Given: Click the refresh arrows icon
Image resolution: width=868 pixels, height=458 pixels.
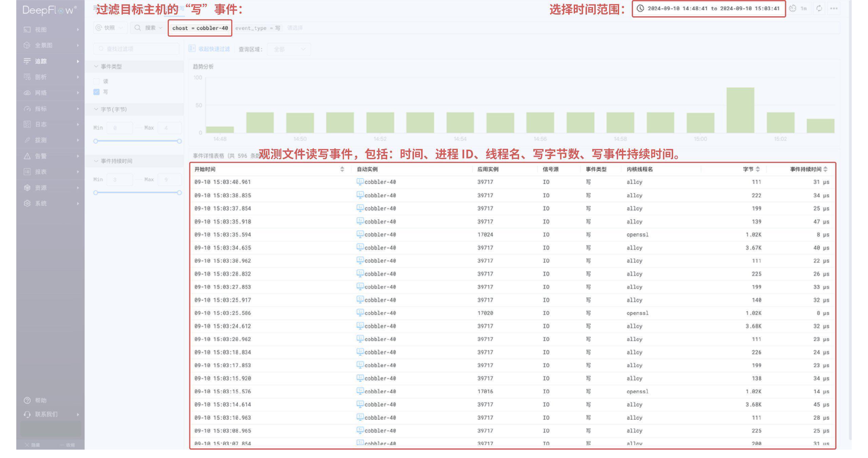Looking at the screenshot, I should click(x=819, y=8).
